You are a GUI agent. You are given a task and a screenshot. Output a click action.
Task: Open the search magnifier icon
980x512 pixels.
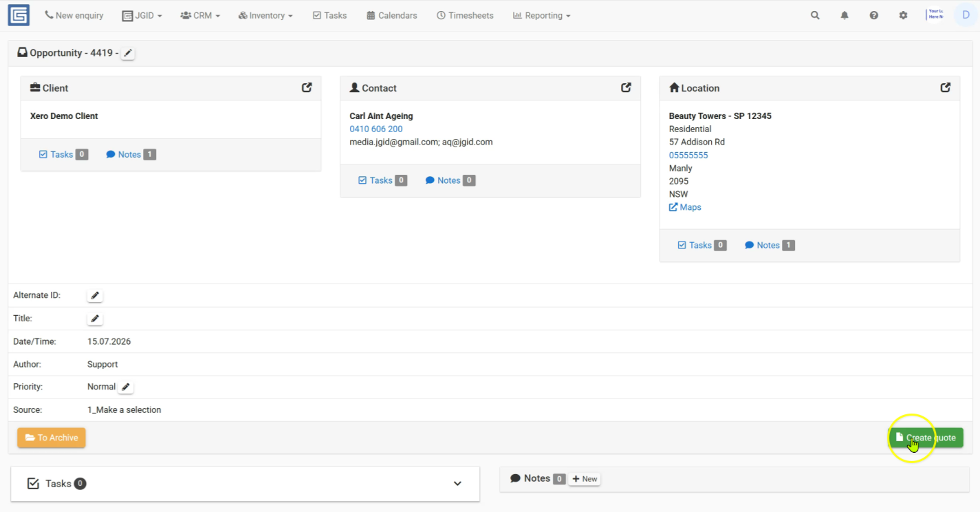pyautogui.click(x=815, y=15)
